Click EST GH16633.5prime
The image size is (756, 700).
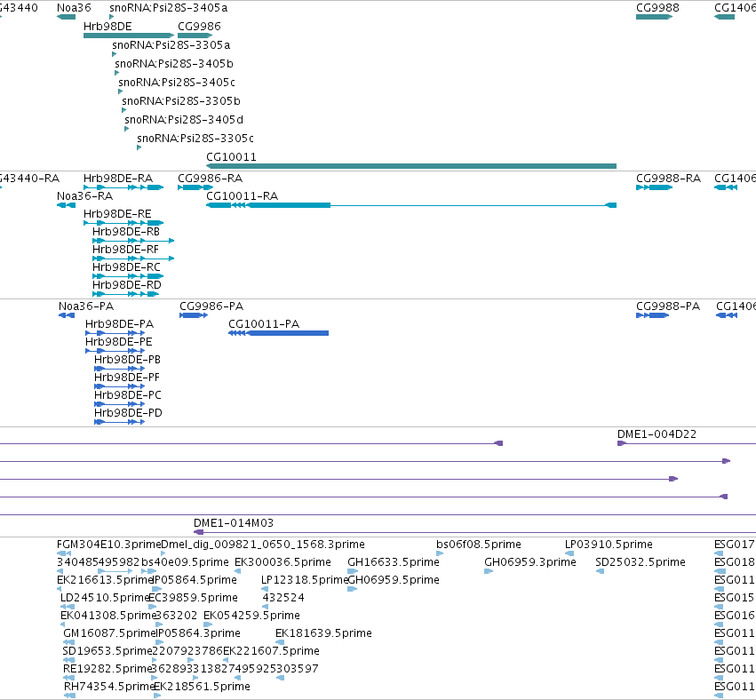394,562
